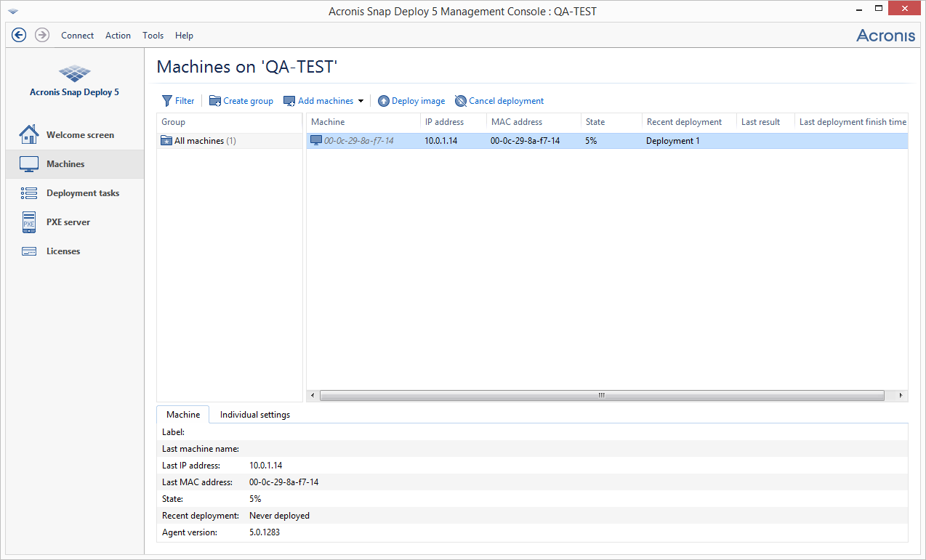
Task: Open the PXE server icon
Action: [29, 222]
